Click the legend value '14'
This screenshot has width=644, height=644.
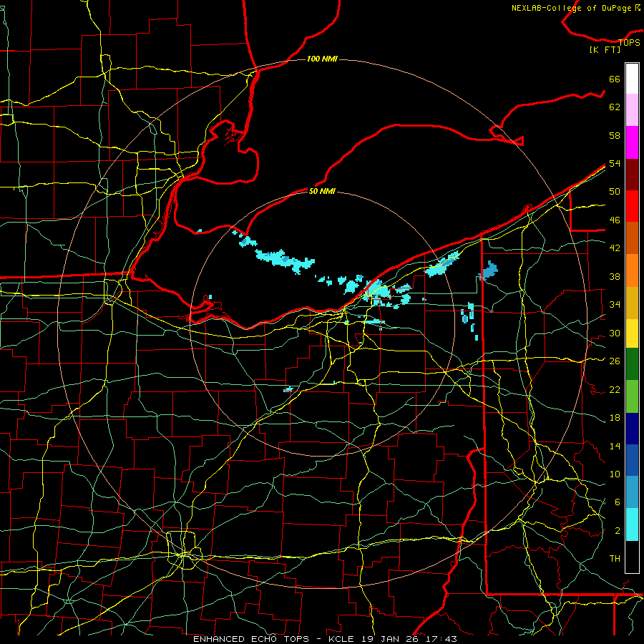[615, 446]
